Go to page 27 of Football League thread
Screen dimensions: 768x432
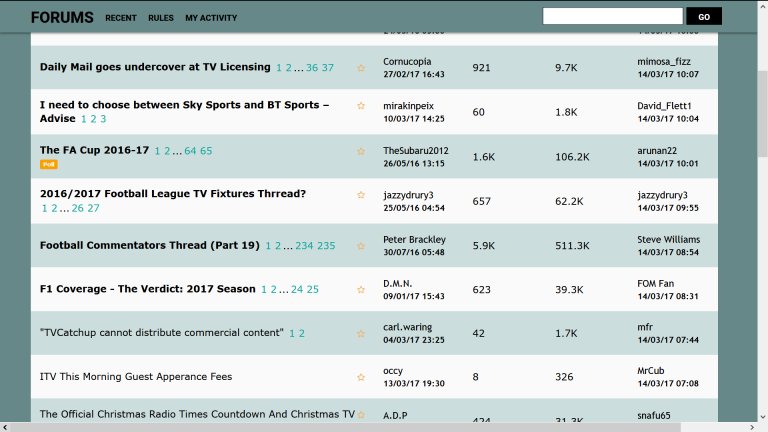[x=93, y=208]
